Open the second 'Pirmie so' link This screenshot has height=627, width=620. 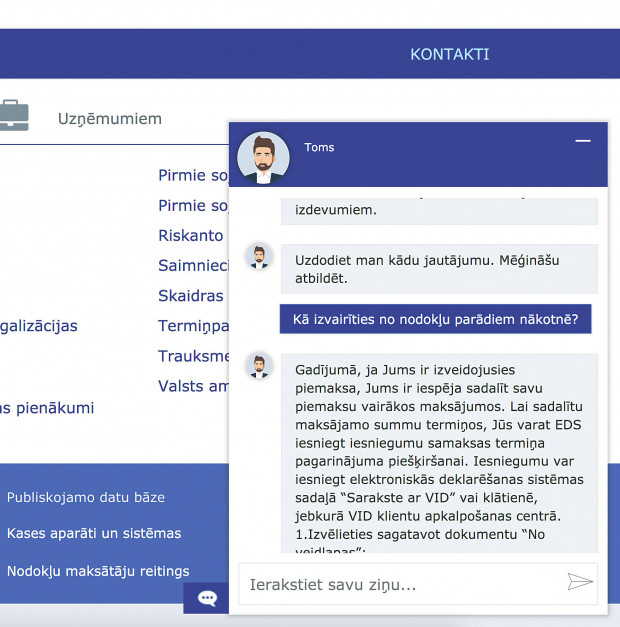tap(193, 206)
